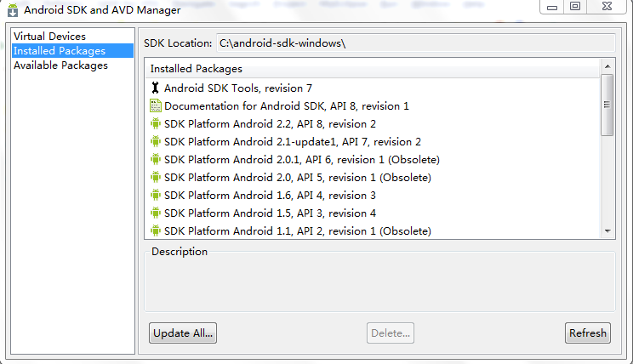Image resolution: width=633 pixels, height=364 pixels.
Task: Click the Android robot icon for Android 2.2
Action: tap(156, 123)
